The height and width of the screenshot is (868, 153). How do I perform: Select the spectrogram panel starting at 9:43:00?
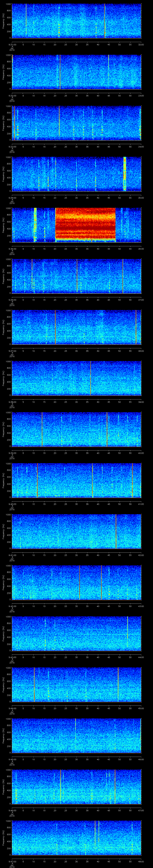coord(77,634)
